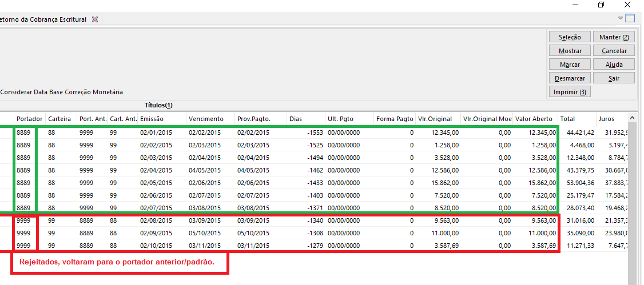Sort by the Dias column header
Image resolution: width=644 pixels, height=285 pixels.
point(306,119)
